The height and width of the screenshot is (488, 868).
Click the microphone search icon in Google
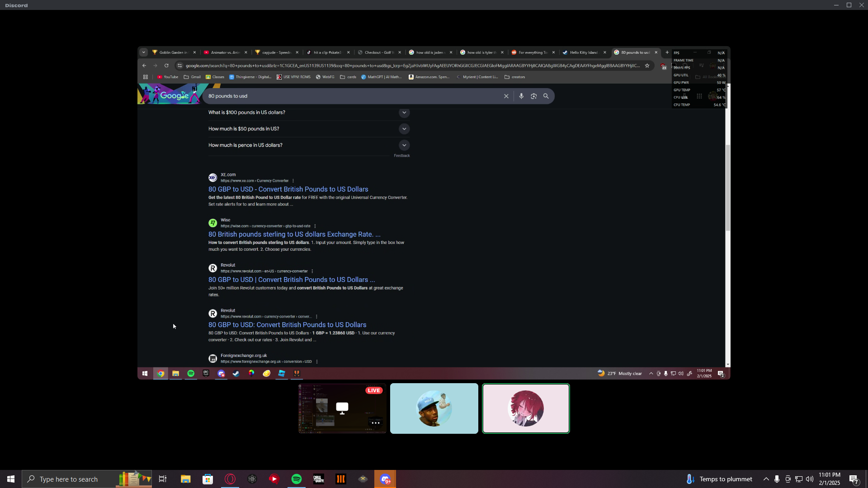point(521,96)
